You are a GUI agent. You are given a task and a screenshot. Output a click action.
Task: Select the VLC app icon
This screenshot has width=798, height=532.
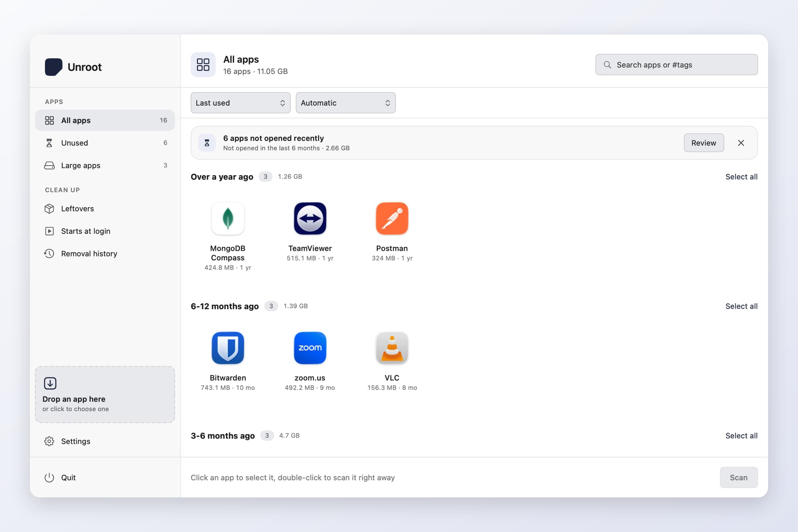tap(392, 348)
